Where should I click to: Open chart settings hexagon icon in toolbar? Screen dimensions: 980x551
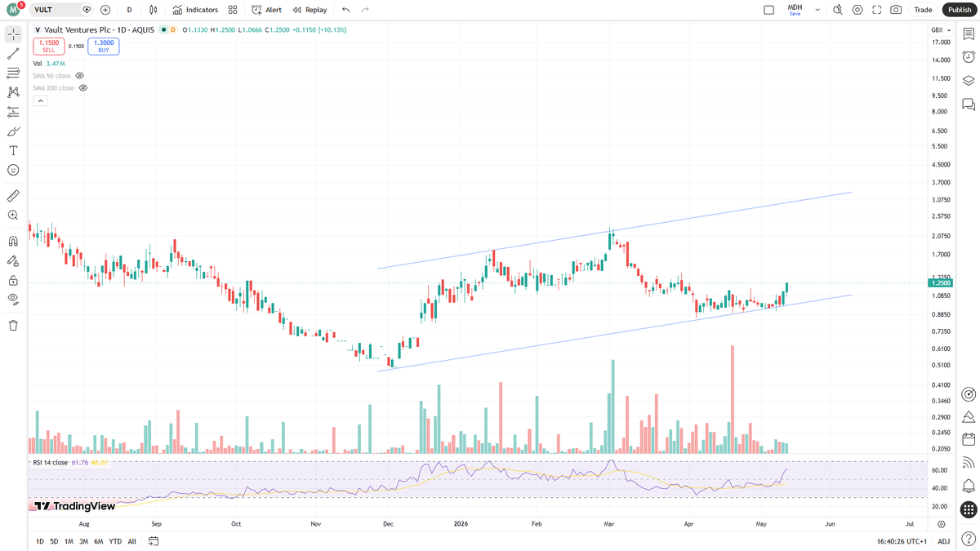coord(857,10)
